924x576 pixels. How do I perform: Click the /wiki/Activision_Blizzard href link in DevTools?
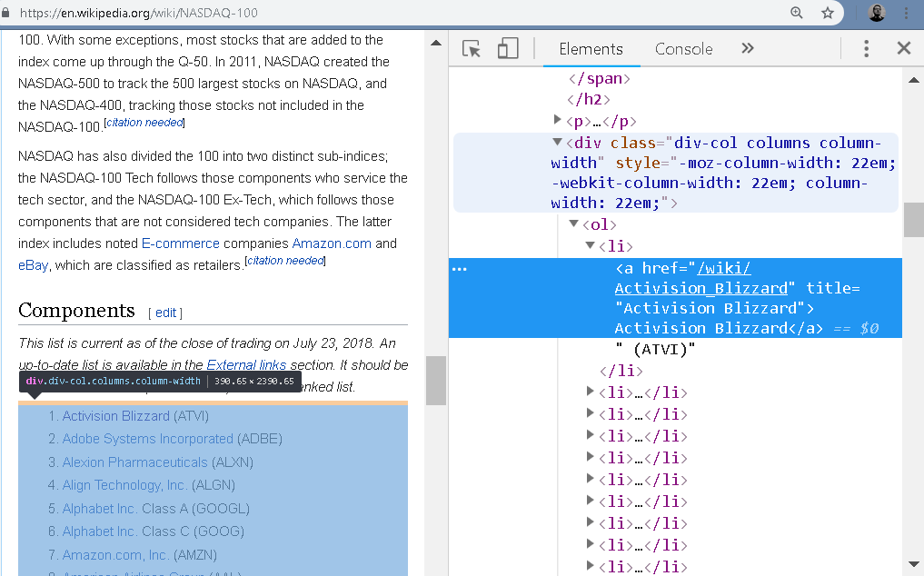[x=700, y=278]
